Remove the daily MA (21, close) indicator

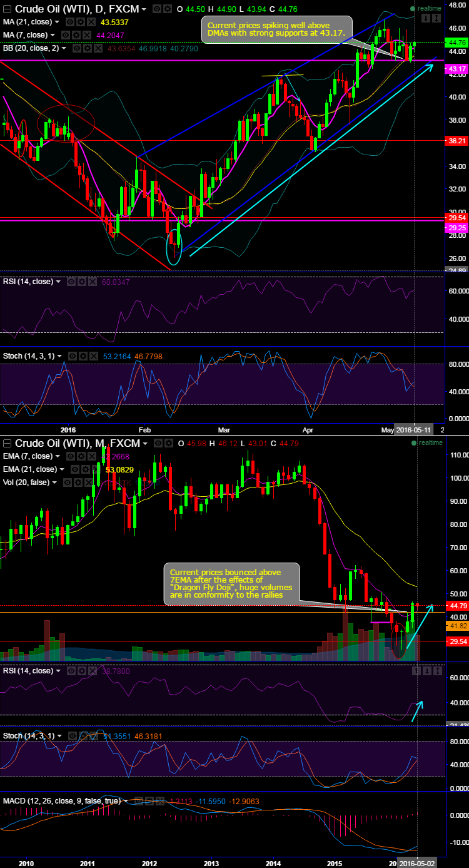[91, 22]
